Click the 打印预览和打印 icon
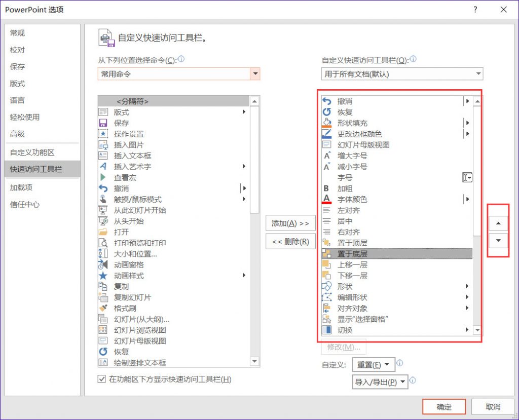The image size is (519, 420). point(103,243)
